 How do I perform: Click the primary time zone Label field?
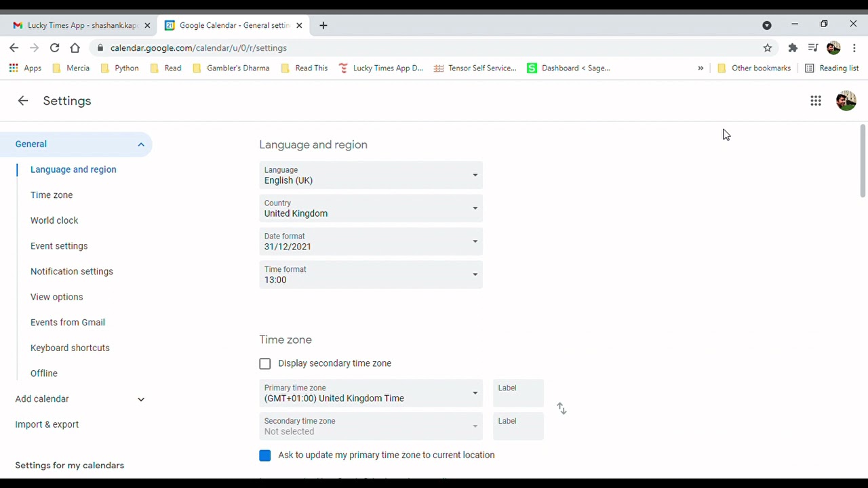click(x=518, y=394)
